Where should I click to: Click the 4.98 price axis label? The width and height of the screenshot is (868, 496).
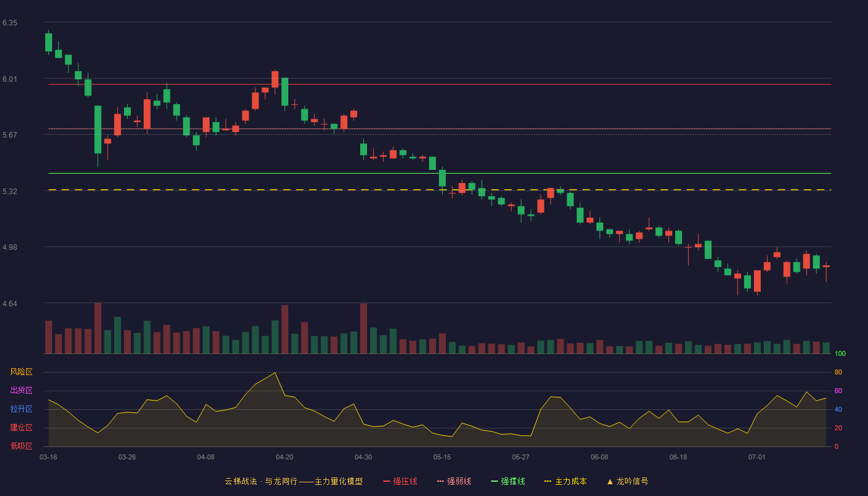10,247
